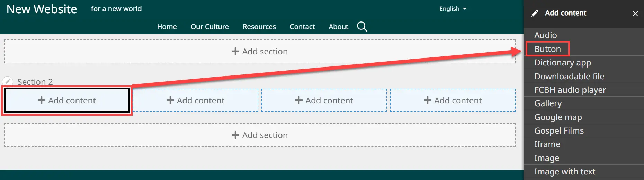Click the top Add section button
The width and height of the screenshot is (644, 180).
click(x=259, y=51)
